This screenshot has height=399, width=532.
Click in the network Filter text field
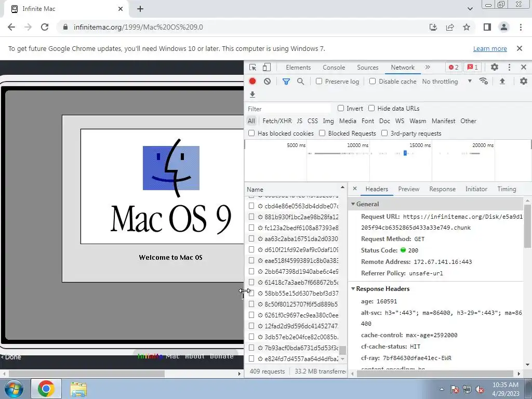289,109
